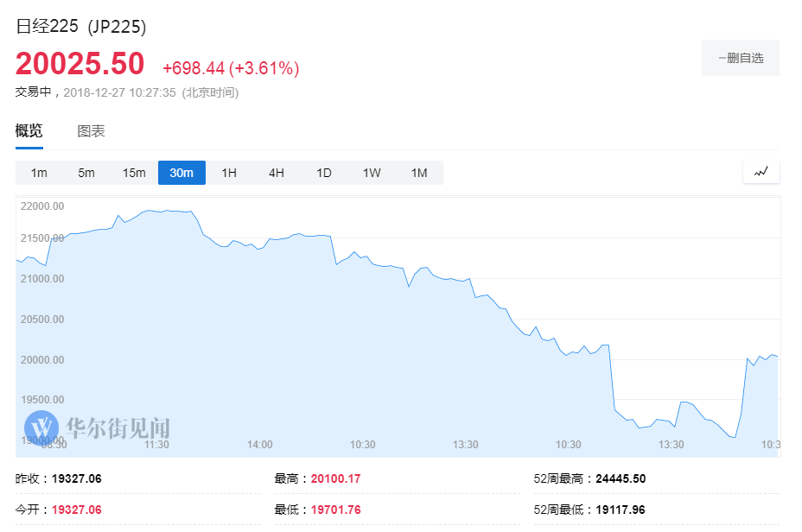Click the 最高 value 20100.17

pyautogui.click(x=335, y=478)
